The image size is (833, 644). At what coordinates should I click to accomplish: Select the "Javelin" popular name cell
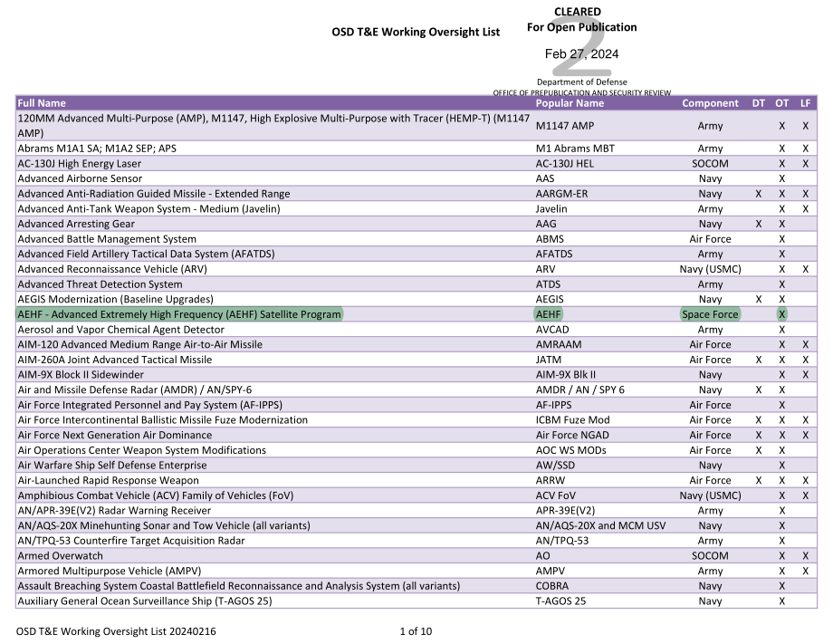[551, 209]
